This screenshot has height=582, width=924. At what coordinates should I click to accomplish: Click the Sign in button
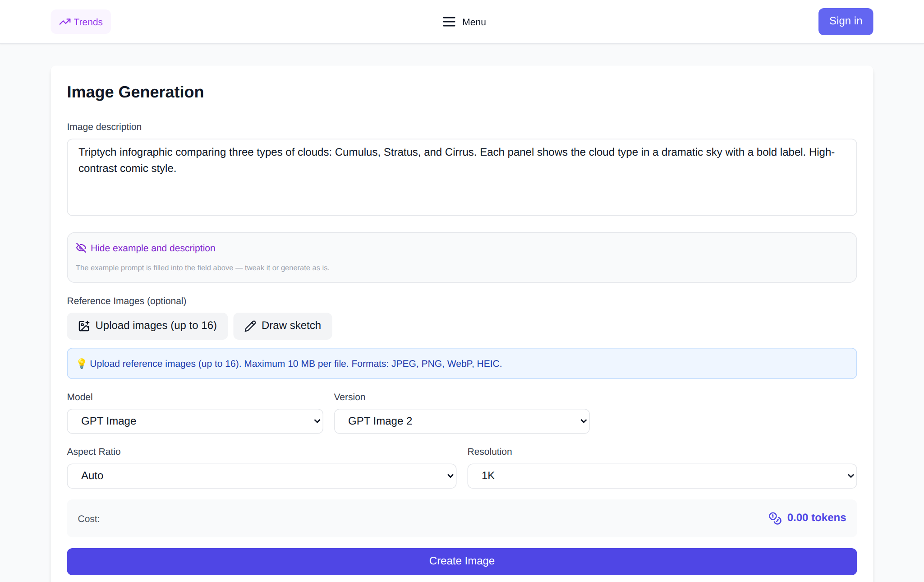846,21
